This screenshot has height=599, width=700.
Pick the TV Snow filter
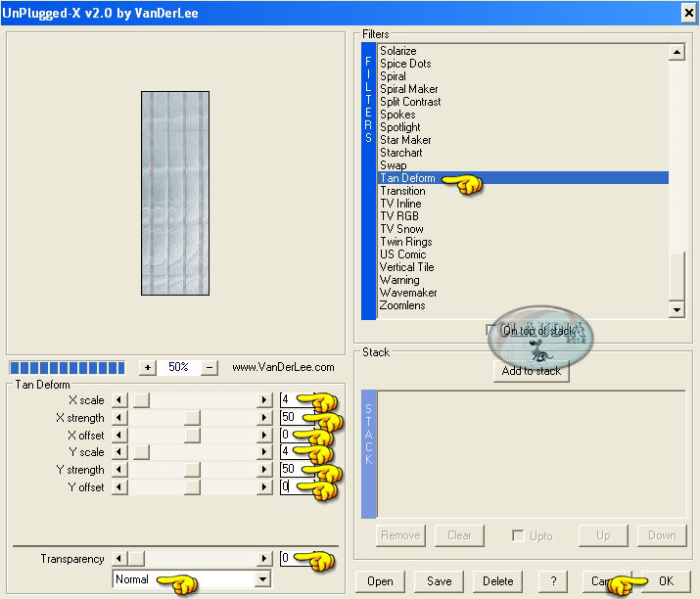point(401,229)
